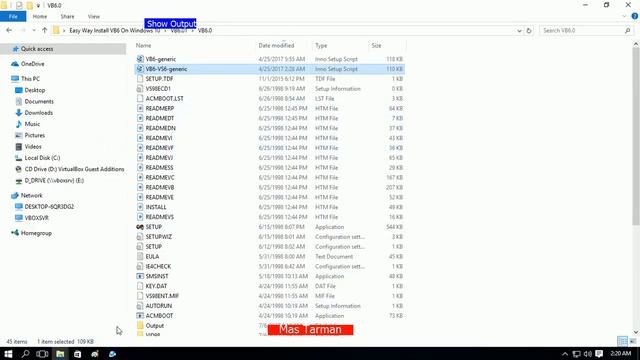The image size is (640, 360).
Task: Select This PC in navigation pane
Action: pos(30,79)
